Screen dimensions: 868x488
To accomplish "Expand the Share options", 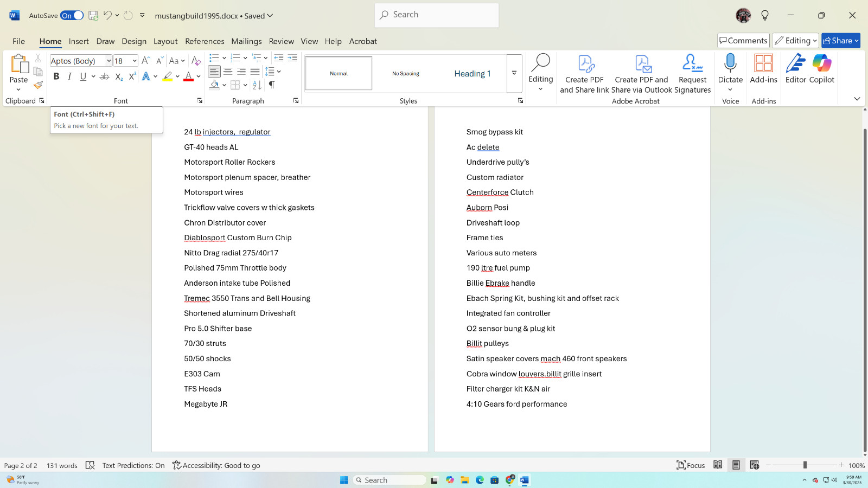I will click(857, 41).
